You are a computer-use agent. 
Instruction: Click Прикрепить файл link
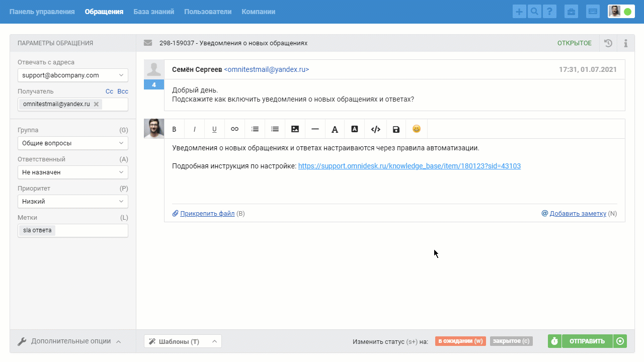coord(207,213)
